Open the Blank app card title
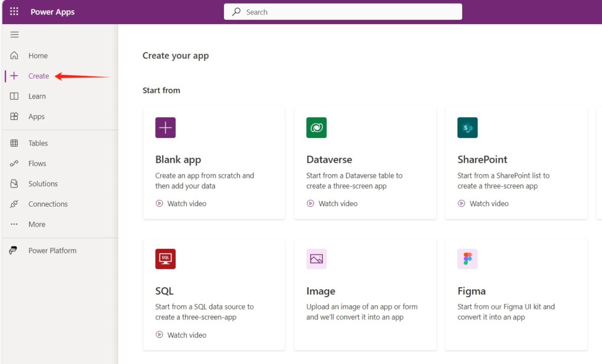This screenshot has height=364, width=602. (178, 160)
